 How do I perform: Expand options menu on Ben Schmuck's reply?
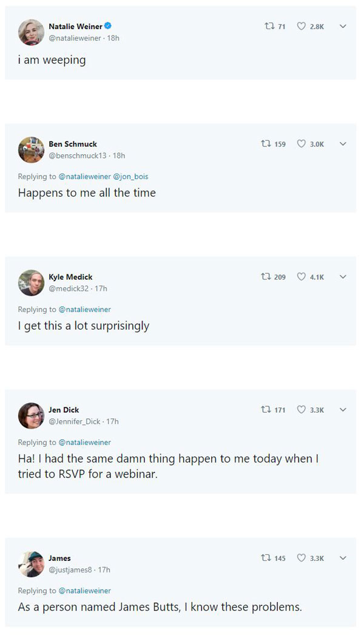point(343,144)
